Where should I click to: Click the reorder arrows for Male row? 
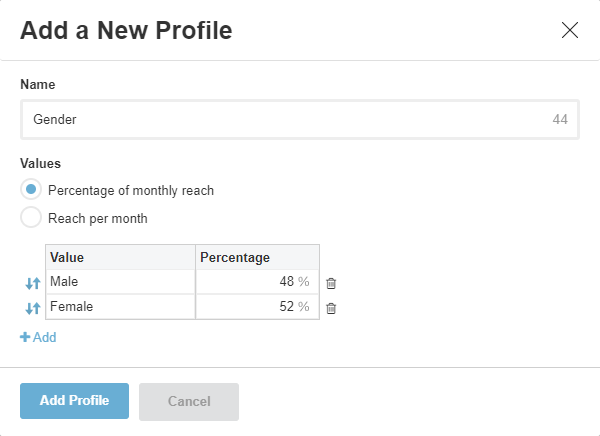click(32, 283)
